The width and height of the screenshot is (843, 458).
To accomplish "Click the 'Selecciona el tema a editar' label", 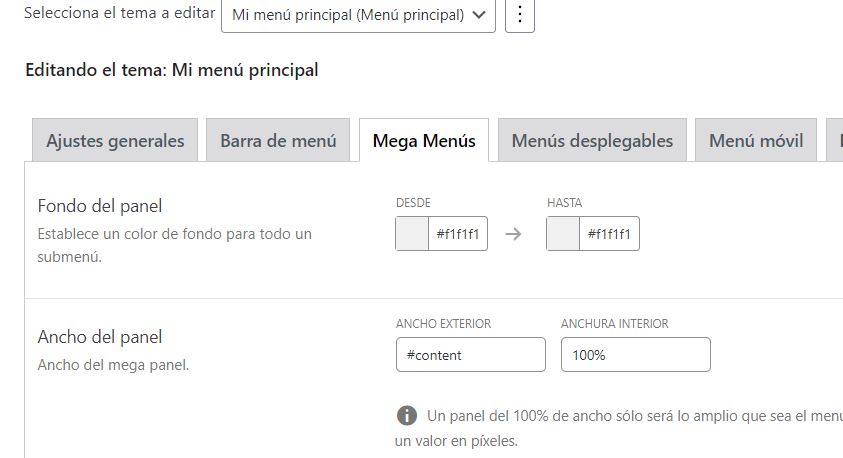I will (119, 13).
